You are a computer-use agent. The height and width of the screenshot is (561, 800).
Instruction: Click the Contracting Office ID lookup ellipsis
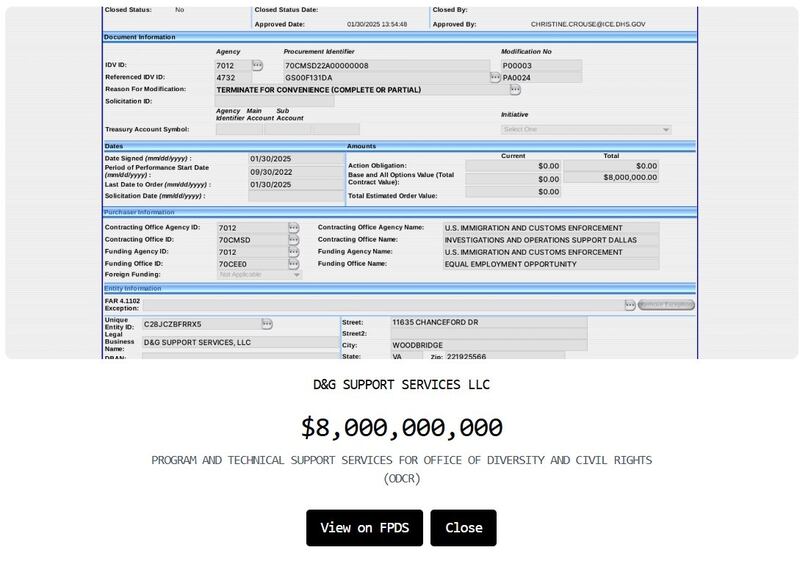(294, 240)
